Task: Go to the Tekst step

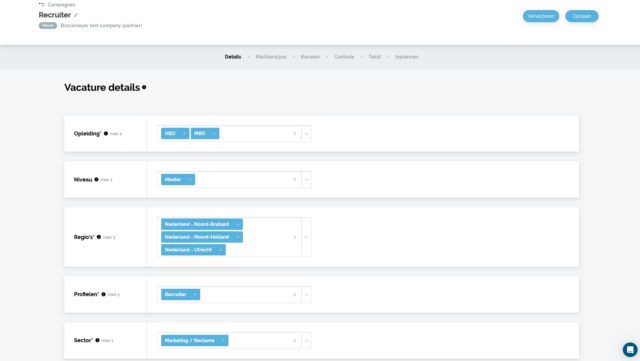Action: tap(375, 57)
